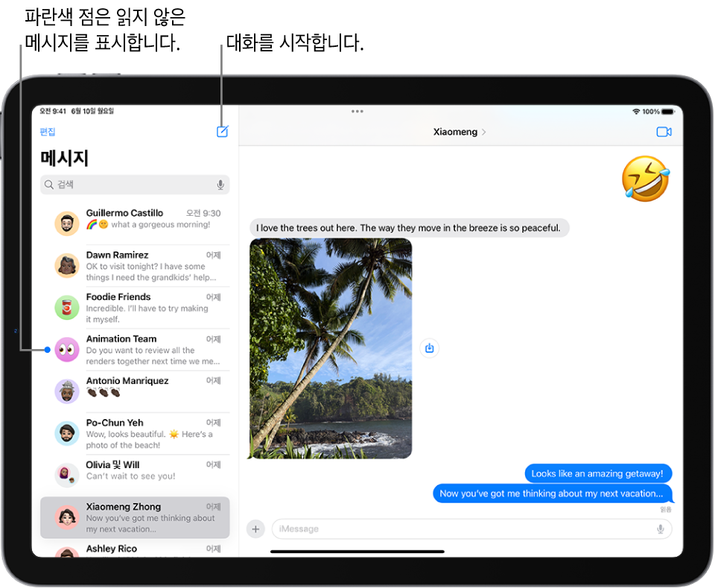Screen dimensions: 715x588
Task: Tap the 오전 9:30 timestamp on Guillermo's row
Action: click(203, 213)
